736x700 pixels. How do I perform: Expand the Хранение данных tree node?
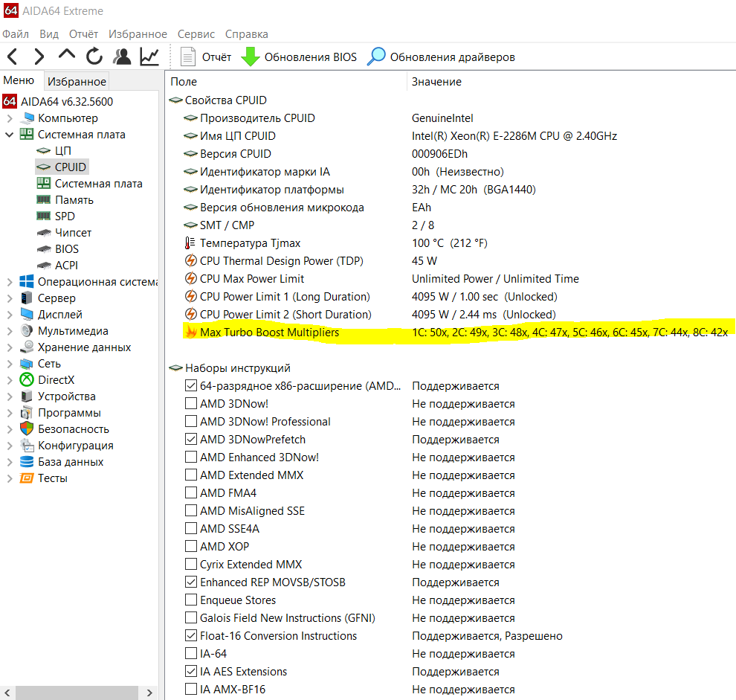[10, 347]
